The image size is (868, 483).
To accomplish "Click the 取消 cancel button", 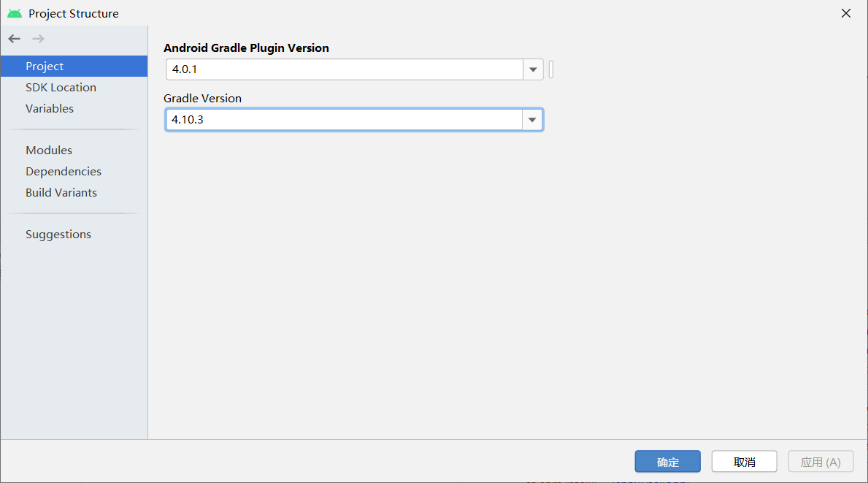I will tap(744, 461).
